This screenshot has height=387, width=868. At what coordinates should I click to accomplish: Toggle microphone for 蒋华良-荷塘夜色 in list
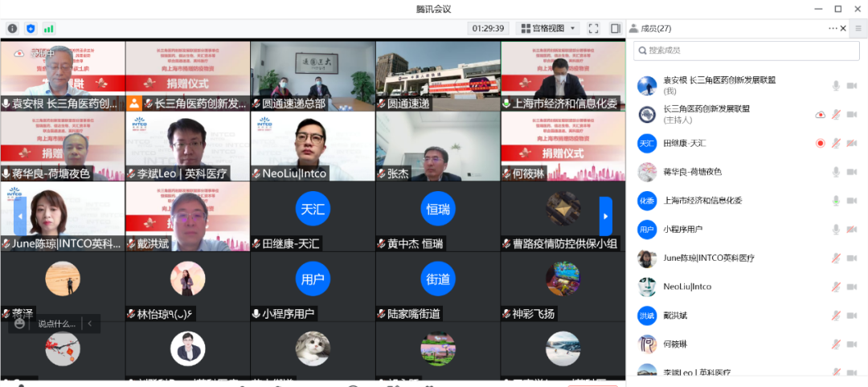836,172
